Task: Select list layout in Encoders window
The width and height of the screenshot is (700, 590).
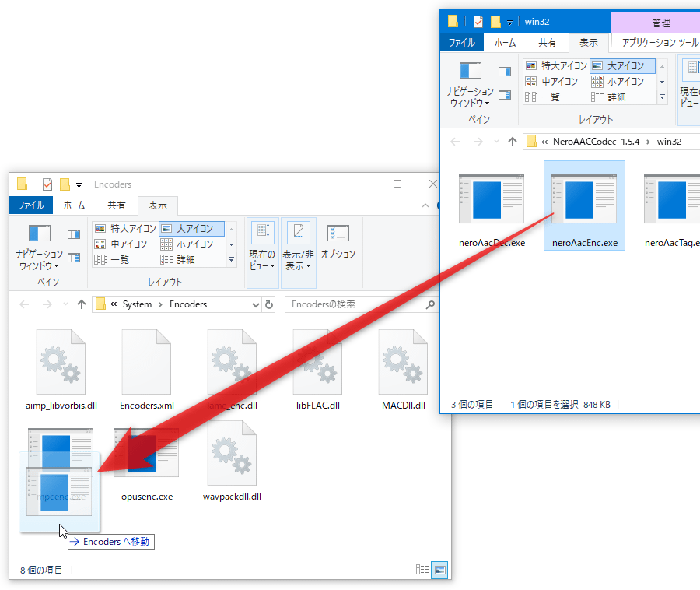Action: 111,259
